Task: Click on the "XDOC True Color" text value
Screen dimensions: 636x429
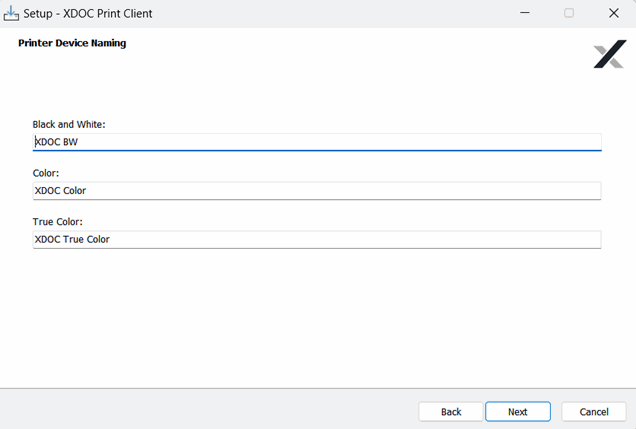Action: [x=72, y=239]
